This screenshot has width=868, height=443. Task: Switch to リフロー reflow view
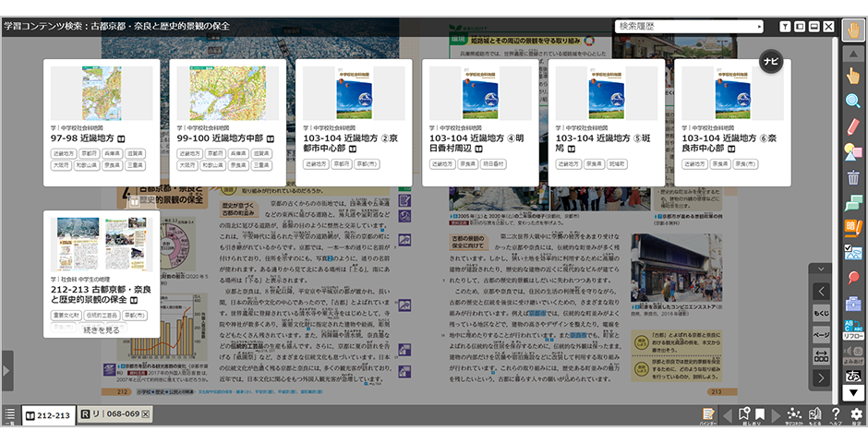point(853,329)
